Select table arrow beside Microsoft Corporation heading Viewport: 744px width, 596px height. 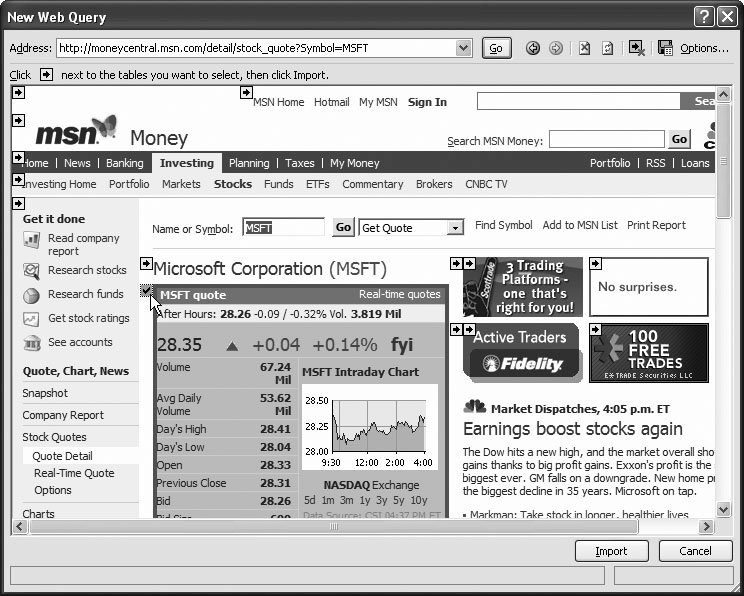click(x=146, y=263)
